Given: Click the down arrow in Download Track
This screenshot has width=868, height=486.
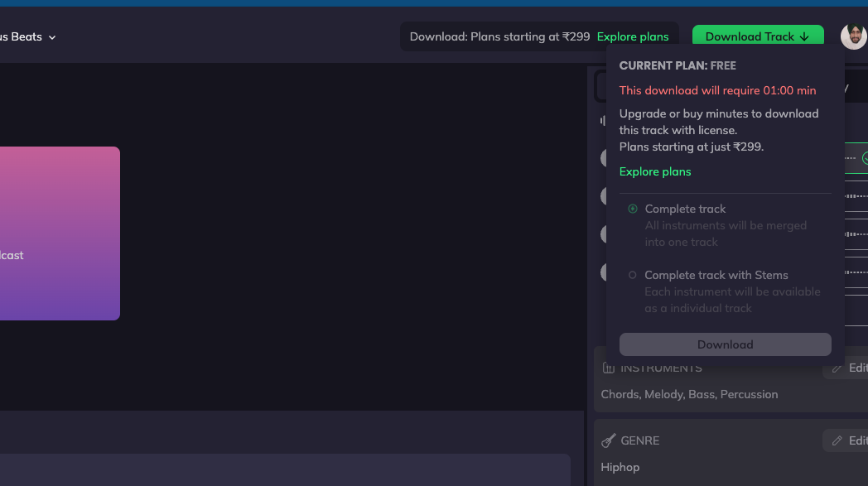Looking at the screenshot, I should (804, 36).
